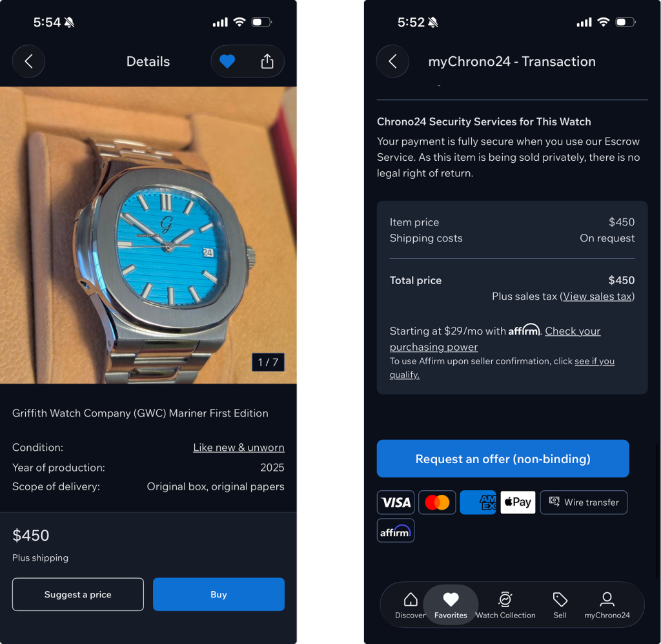Open the myChrono24 profile tab
The image size is (661, 644).
[x=607, y=606]
